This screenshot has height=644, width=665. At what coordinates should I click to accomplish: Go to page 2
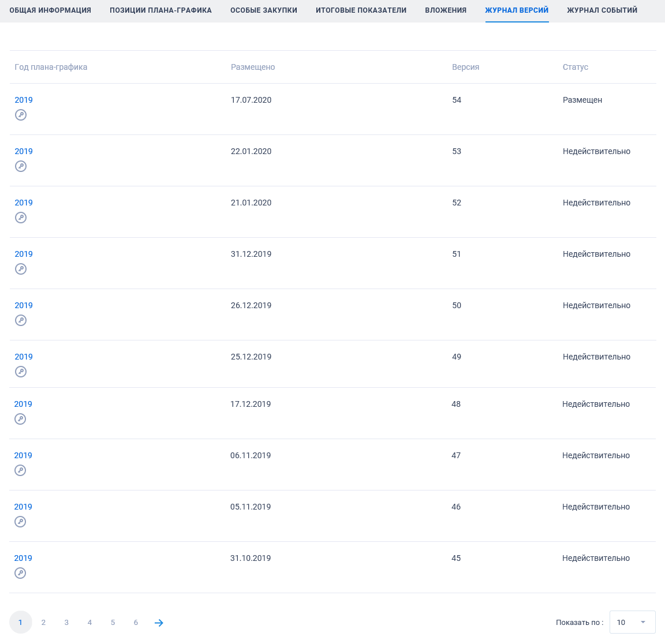(x=43, y=623)
